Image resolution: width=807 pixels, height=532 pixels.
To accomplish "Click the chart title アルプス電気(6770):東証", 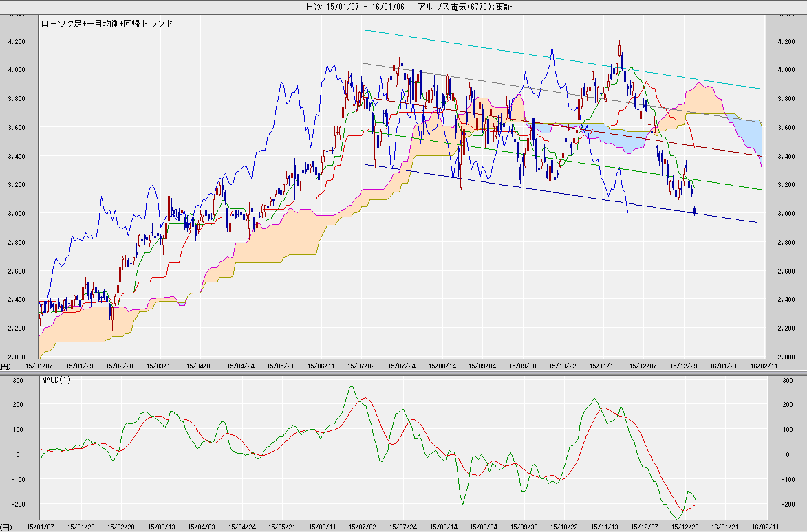I will coord(465,6).
